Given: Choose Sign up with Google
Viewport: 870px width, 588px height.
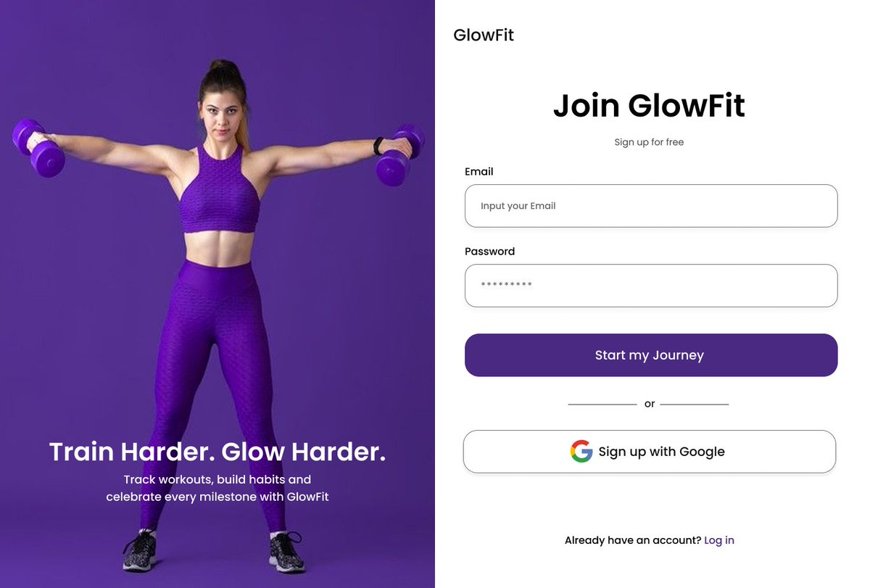Looking at the screenshot, I should coord(650,452).
